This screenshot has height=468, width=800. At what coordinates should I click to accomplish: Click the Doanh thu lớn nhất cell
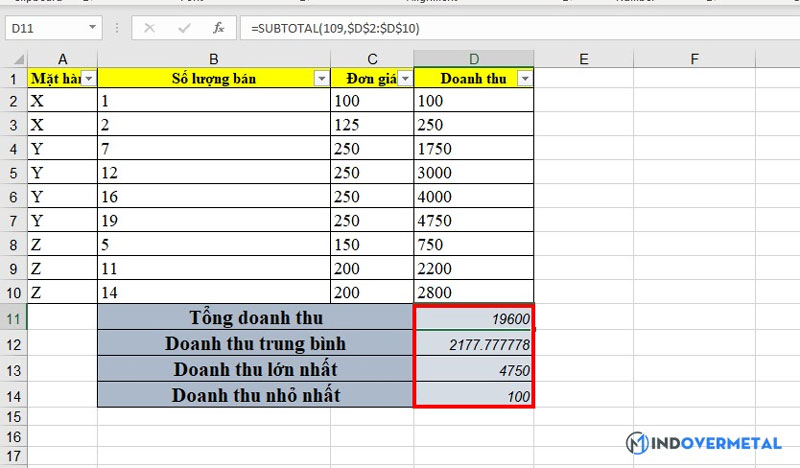(255, 370)
